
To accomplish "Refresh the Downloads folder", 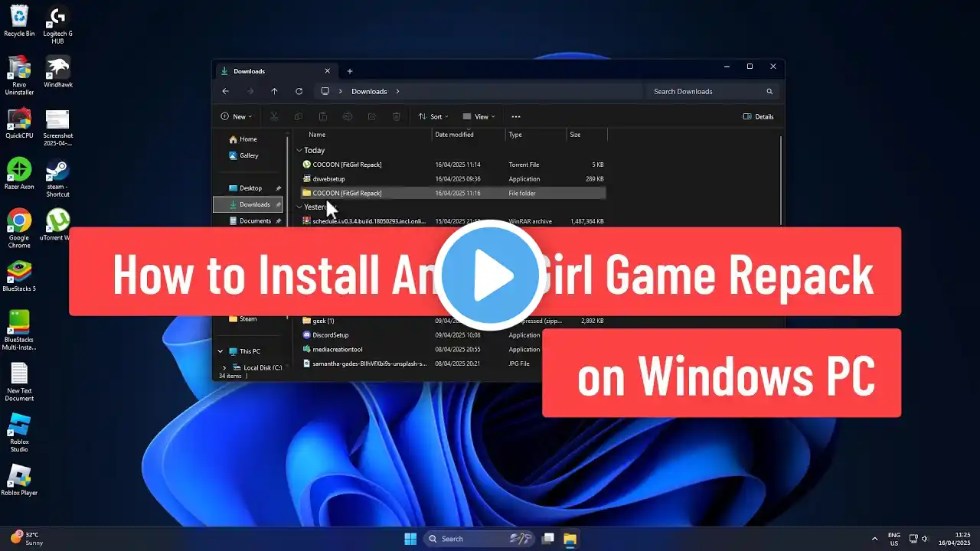I will (299, 91).
